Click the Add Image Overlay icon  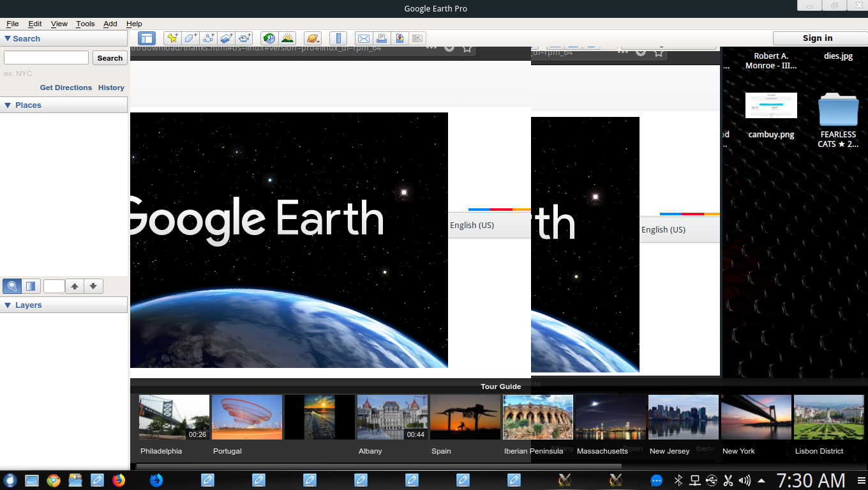[227, 38]
